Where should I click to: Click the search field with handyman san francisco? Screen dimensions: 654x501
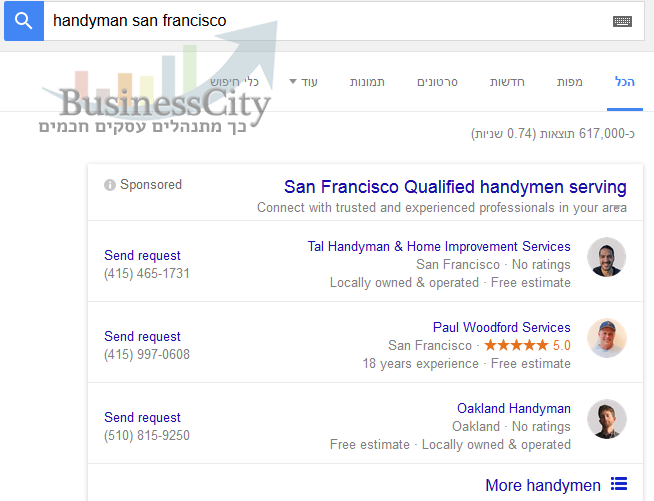(x=327, y=21)
